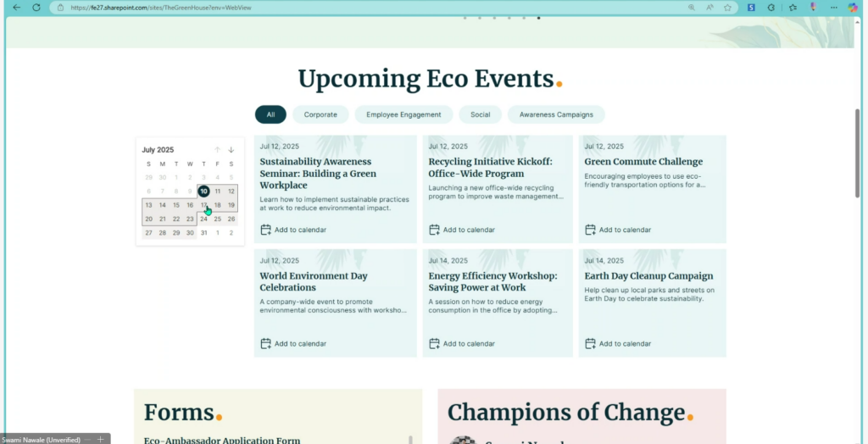Image resolution: width=868 pixels, height=444 pixels.
Task: Click the page vertical scrollbar thumb
Action: pyautogui.click(x=858, y=153)
